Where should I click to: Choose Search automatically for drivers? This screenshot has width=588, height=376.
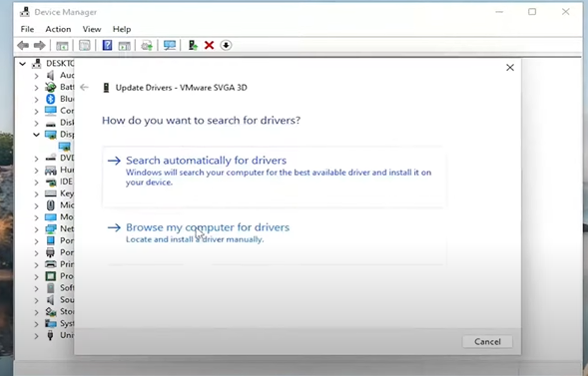click(x=273, y=177)
